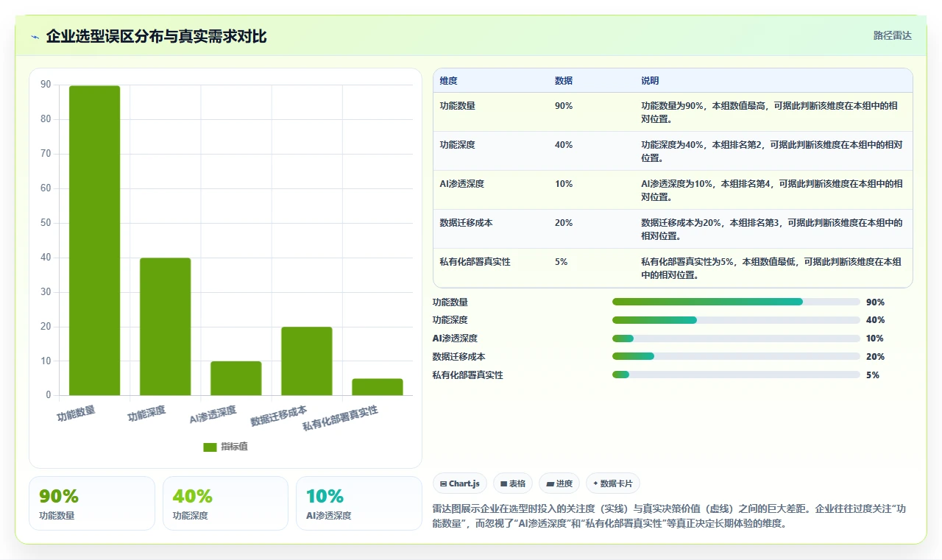Click the AI渗透深度 bar in the chart

coord(235,378)
